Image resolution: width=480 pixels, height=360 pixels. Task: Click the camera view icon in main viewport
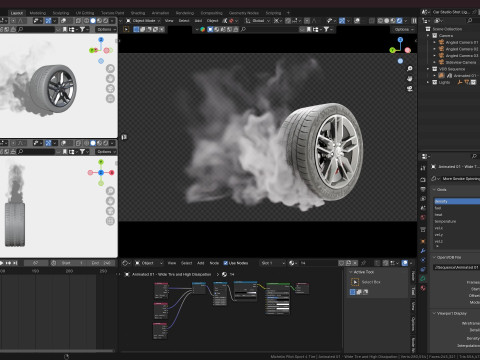[410, 89]
